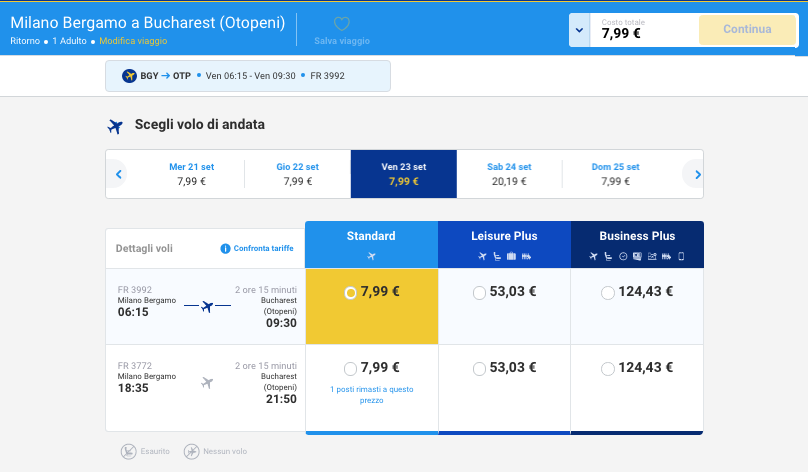Click the Nessun volo legend icon
Viewport: 808px width, 472px height.
point(191,451)
